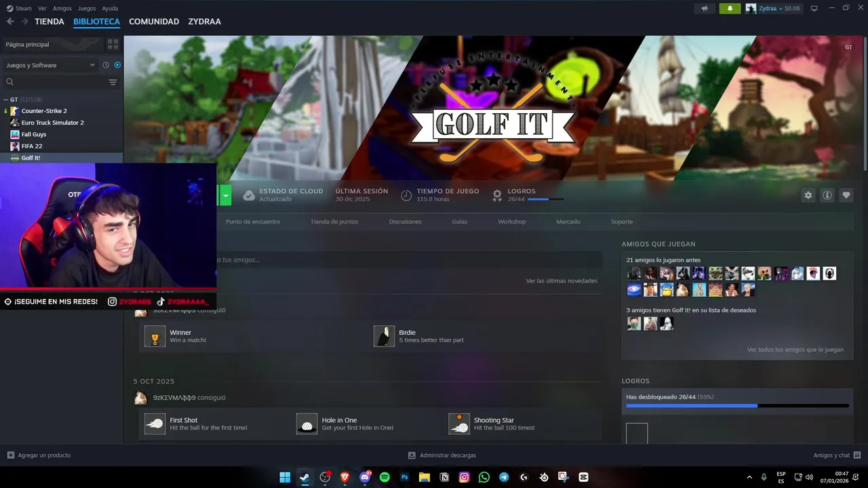
Task: Click the library search magnifier icon
Action: (9, 82)
